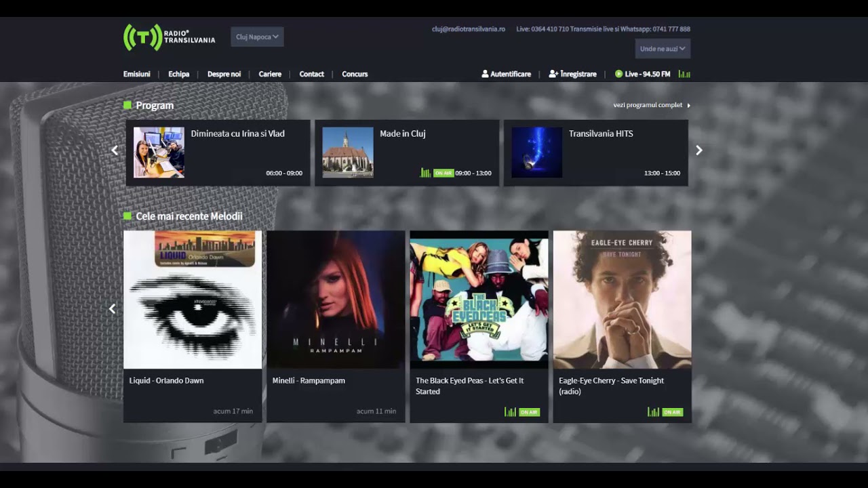Click the 'Minelli - Rampampam' song title

coord(309,380)
